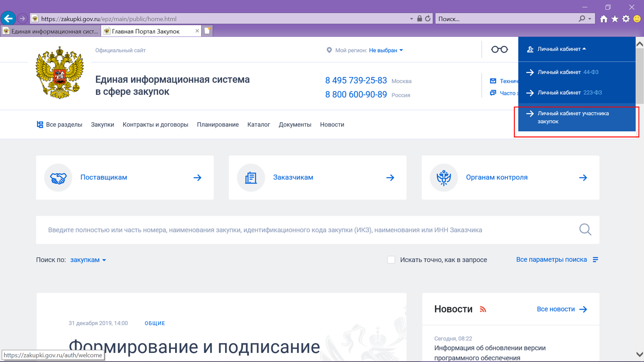Click the search magnifier icon

coord(585,229)
